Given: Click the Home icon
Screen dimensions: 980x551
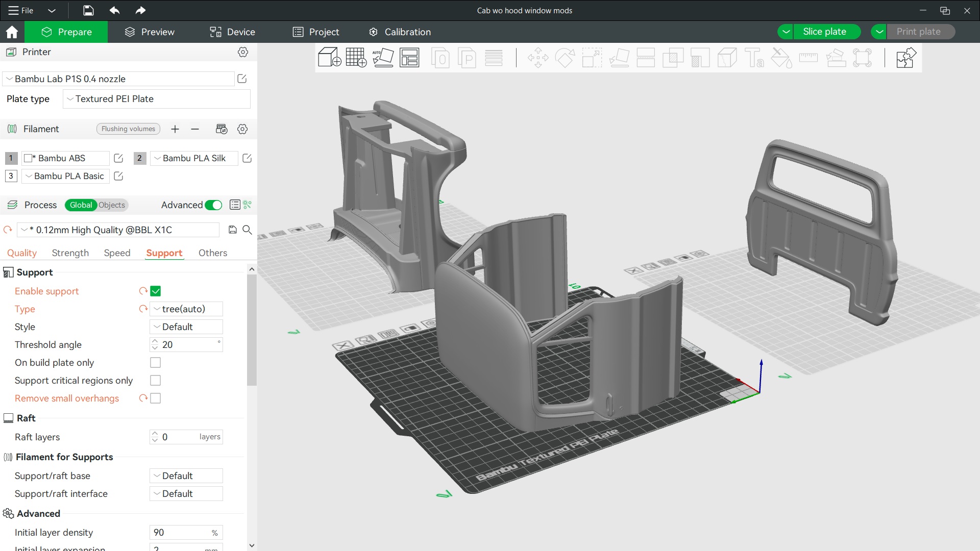Looking at the screenshot, I should click(12, 32).
